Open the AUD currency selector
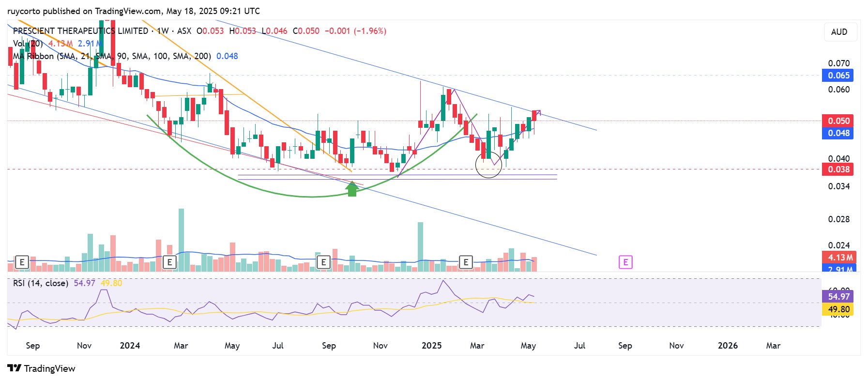The width and height of the screenshot is (868, 381). pos(839,32)
